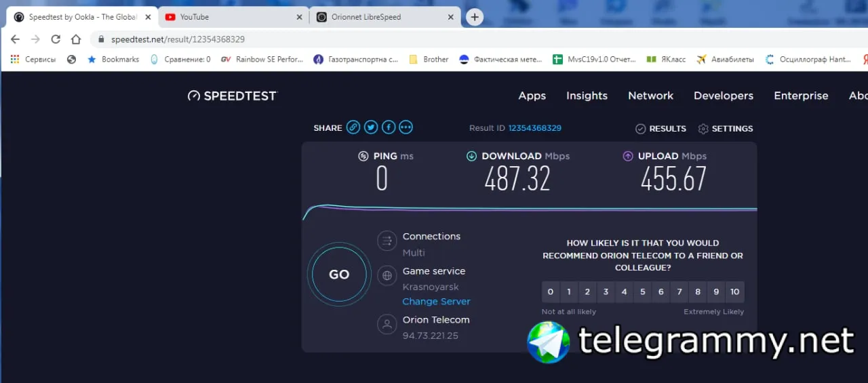The image size is (868, 383).
Task: Open the Insights menu item
Action: pyautogui.click(x=587, y=96)
